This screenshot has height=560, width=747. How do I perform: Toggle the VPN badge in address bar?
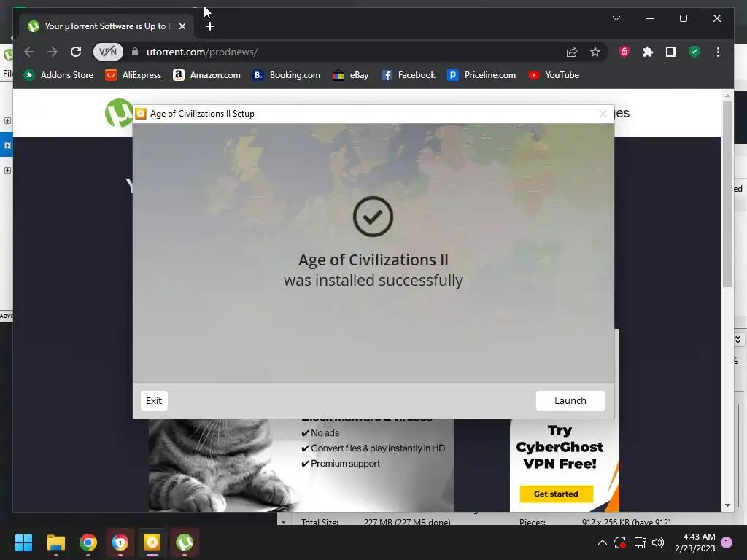coord(108,52)
